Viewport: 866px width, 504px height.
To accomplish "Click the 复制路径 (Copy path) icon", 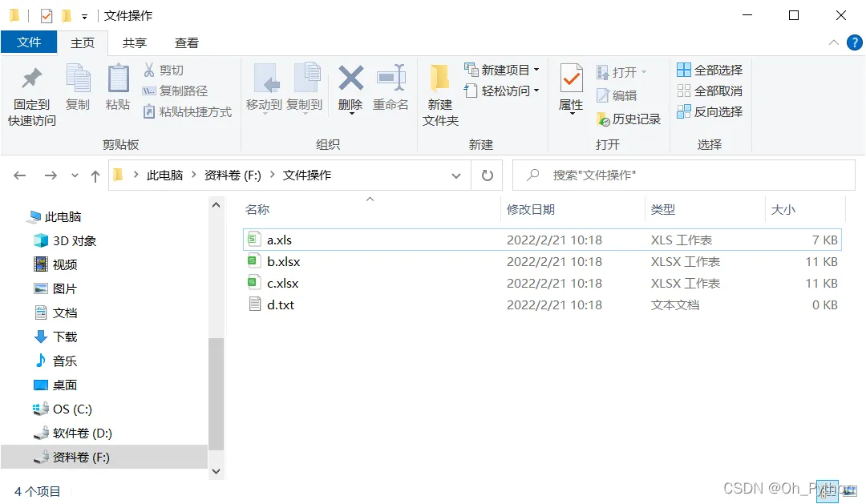I will click(152, 90).
